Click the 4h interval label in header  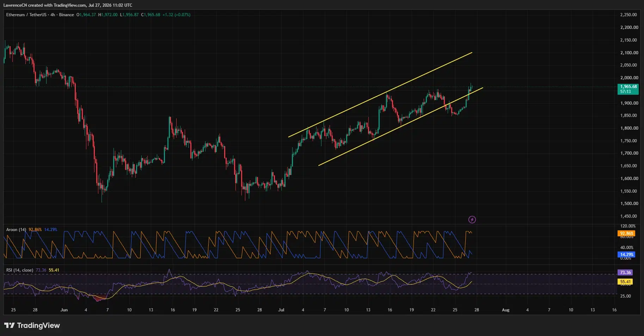click(x=53, y=15)
